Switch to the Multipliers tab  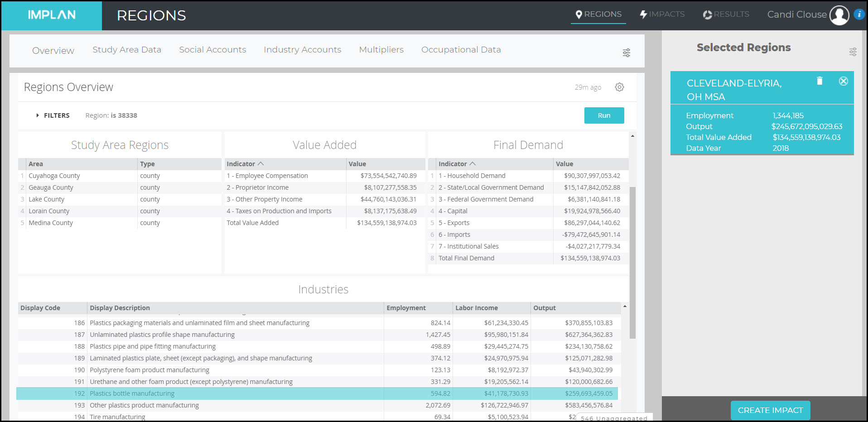click(x=381, y=50)
